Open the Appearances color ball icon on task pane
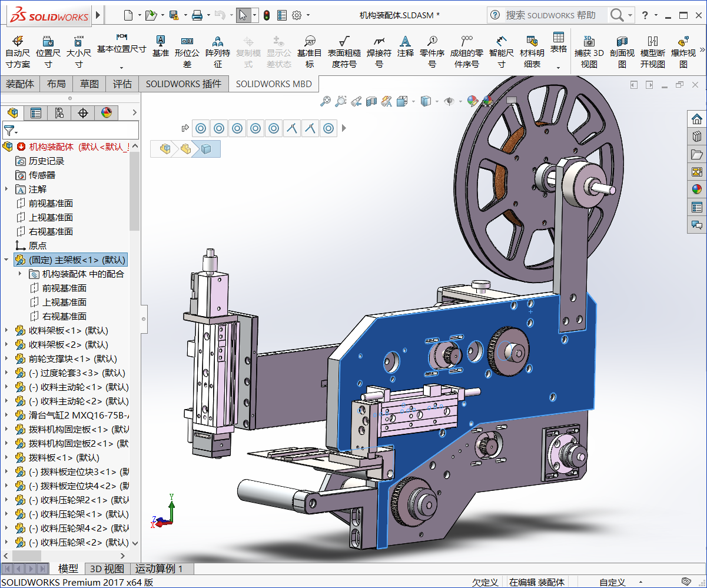The width and height of the screenshot is (707, 588). click(697, 190)
